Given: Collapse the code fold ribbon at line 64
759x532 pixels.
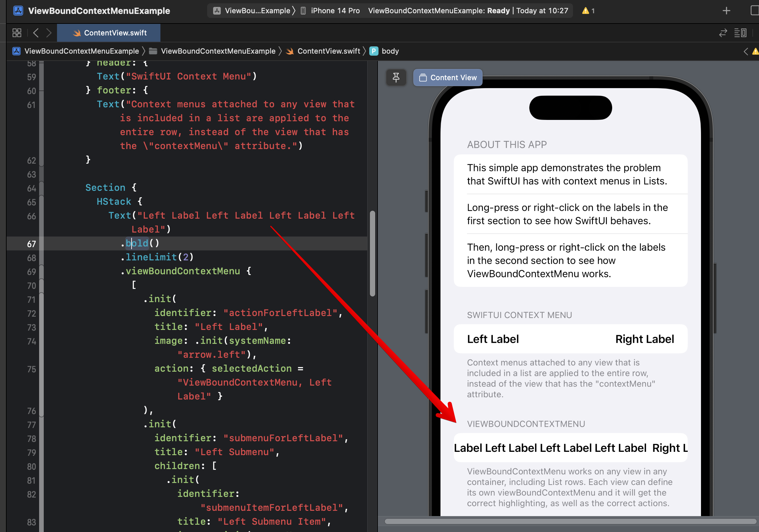Looking at the screenshot, I should tap(41, 188).
